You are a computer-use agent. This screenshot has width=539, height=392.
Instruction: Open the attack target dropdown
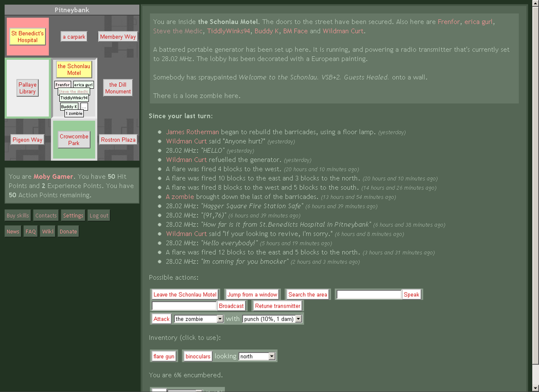click(199, 319)
